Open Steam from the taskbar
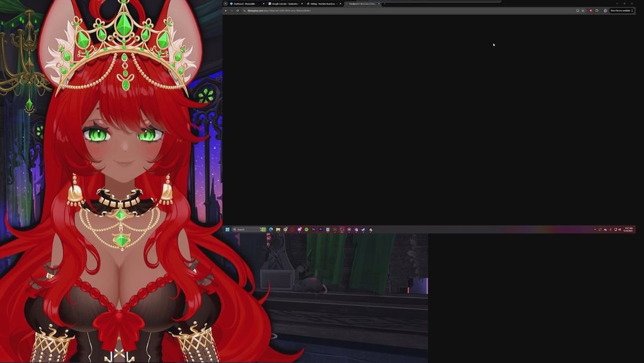644x363 pixels. 363,229
